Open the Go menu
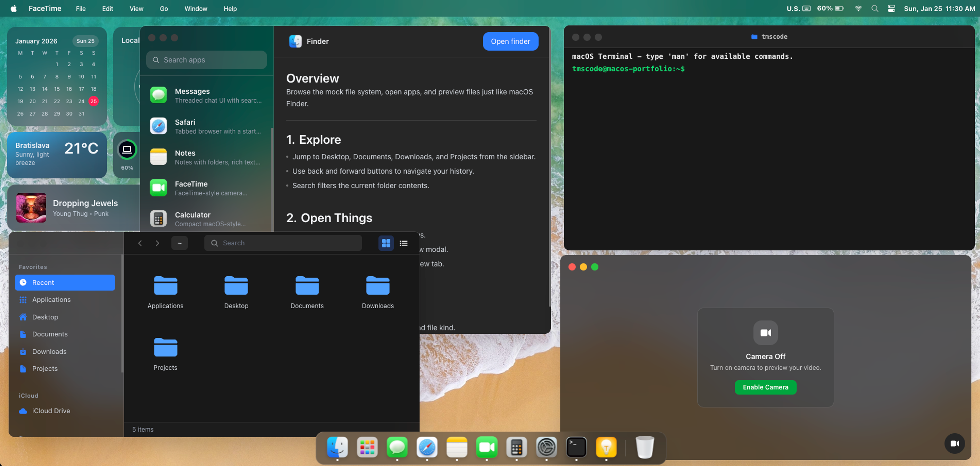 coord(164,8)
